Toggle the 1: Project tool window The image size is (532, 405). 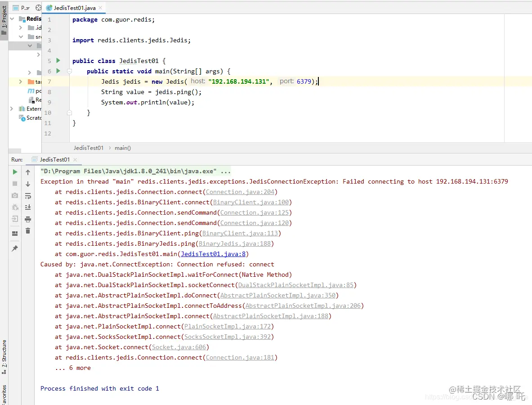pos(4,20)
